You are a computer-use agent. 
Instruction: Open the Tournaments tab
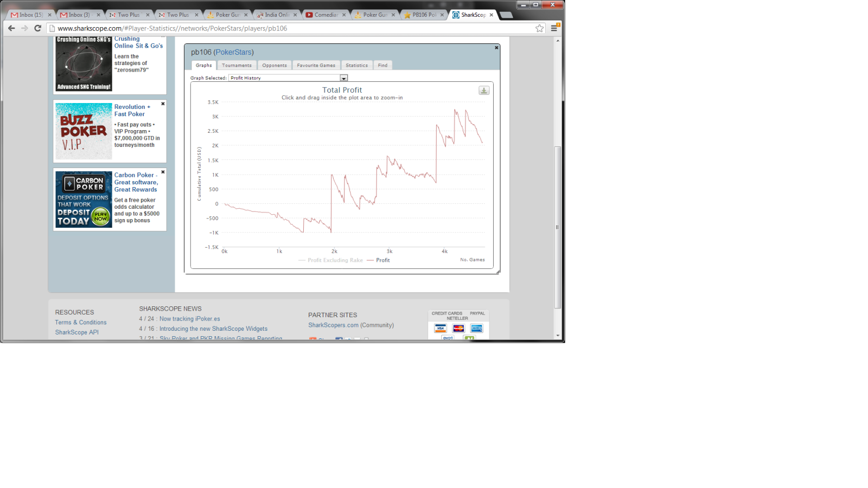click(x=237, y=65)
